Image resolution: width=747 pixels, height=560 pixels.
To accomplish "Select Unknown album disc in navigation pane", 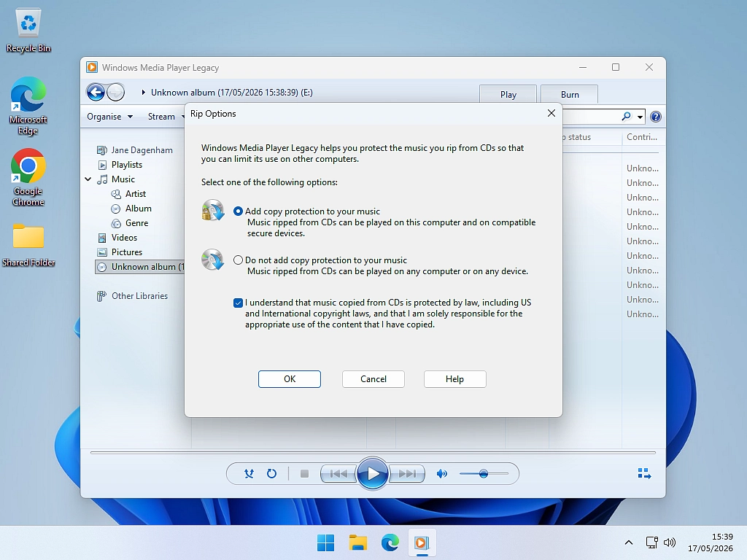I will (x=140, y=267).
